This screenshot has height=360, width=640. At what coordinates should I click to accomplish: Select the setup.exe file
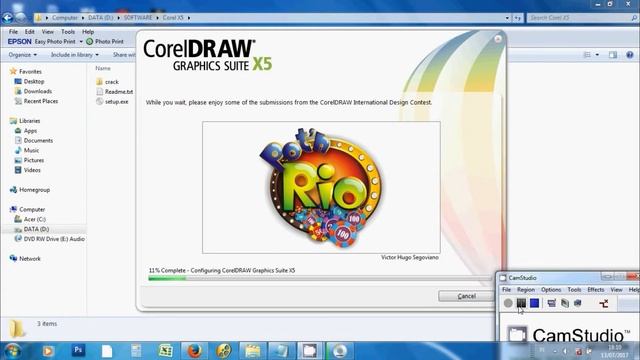click(x=112, y=102)
